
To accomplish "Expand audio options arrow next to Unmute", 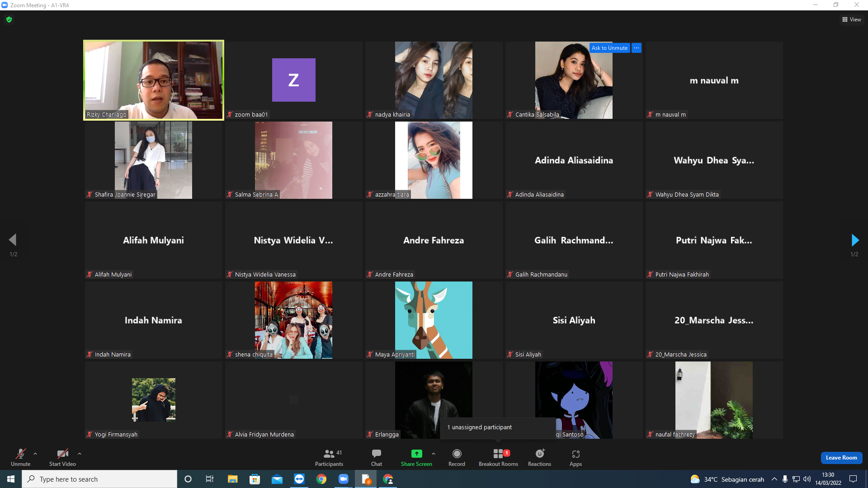I will (35, 454).
